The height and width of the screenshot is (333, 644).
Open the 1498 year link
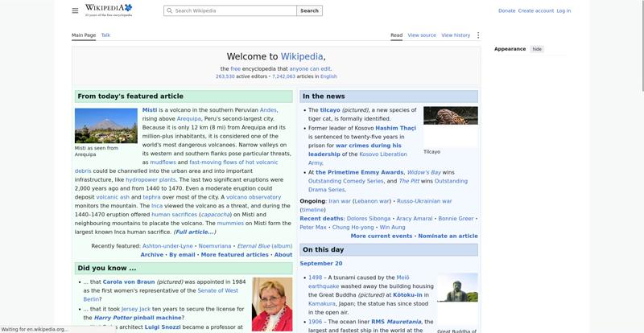pyautogui.click(x=316, y=277)
